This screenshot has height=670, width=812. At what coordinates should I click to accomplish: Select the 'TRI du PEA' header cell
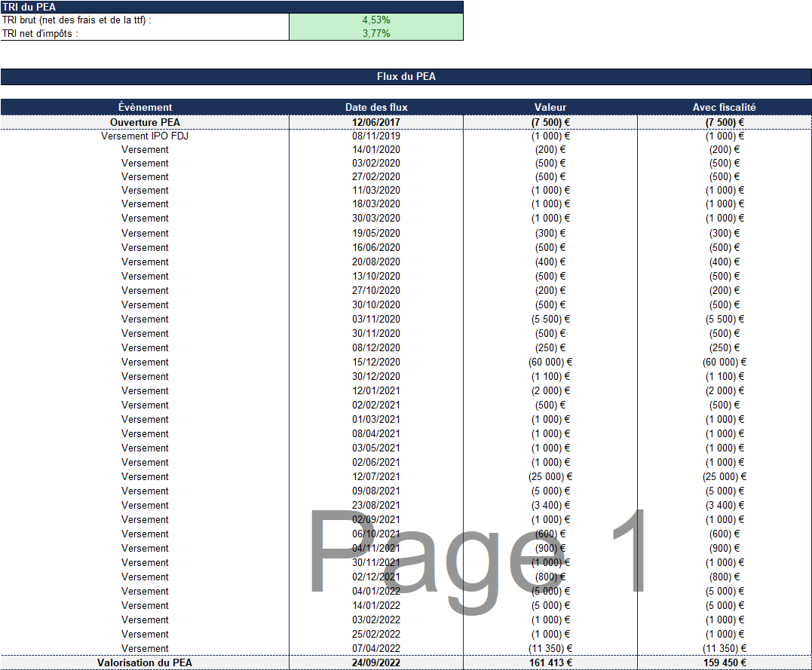tap(231, 7)
